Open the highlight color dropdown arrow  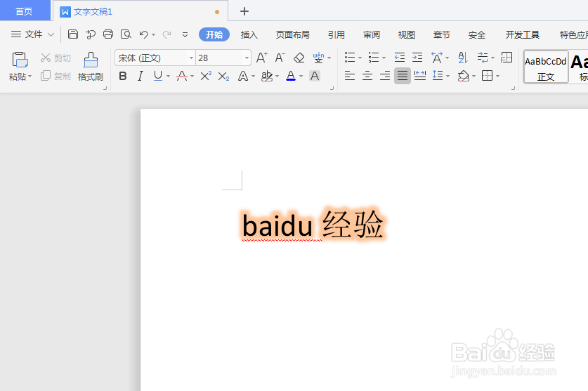[277, 77]
